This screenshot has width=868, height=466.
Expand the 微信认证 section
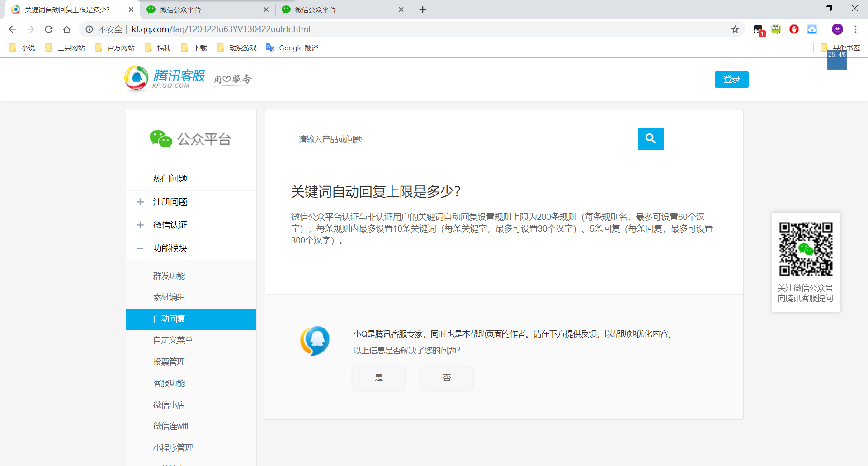[140, 225]
